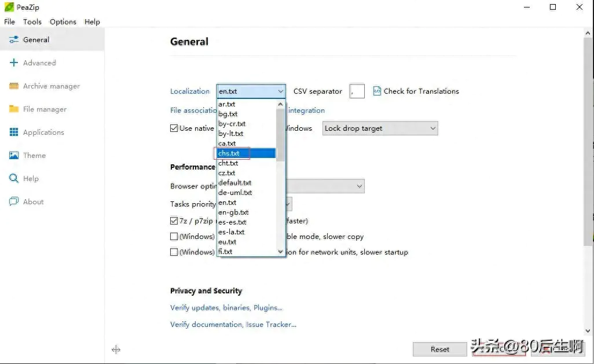Click Check for Translations link
The width and height of the screenshot is (594, 364).
coord(421,91)
